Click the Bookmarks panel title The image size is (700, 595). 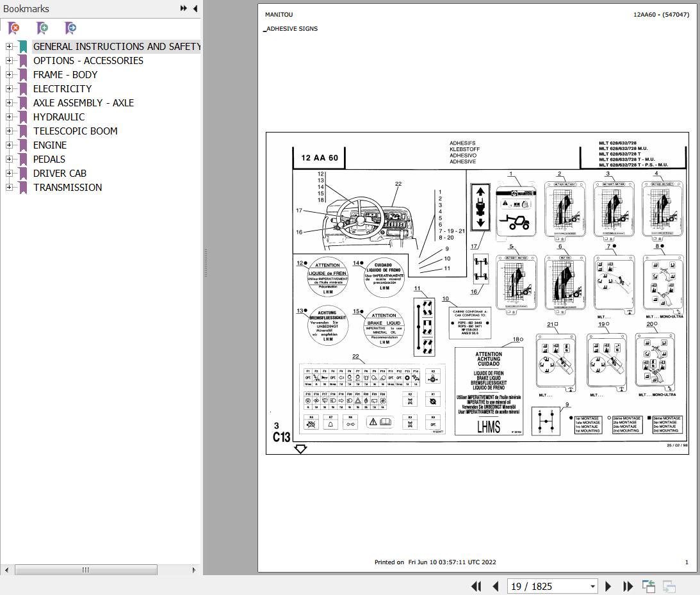[26, 8]
